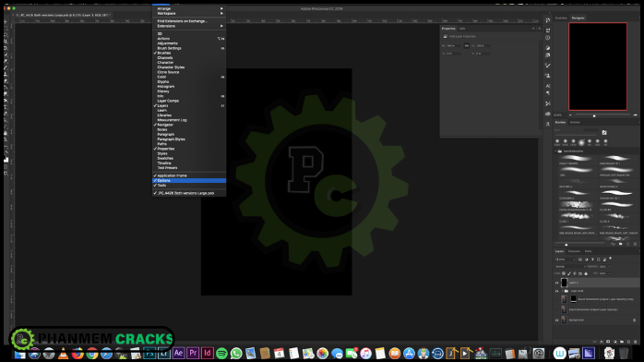Open the Info tab beside Properties
The width and height of the screenshot is (644, 362).
point(462,29)
